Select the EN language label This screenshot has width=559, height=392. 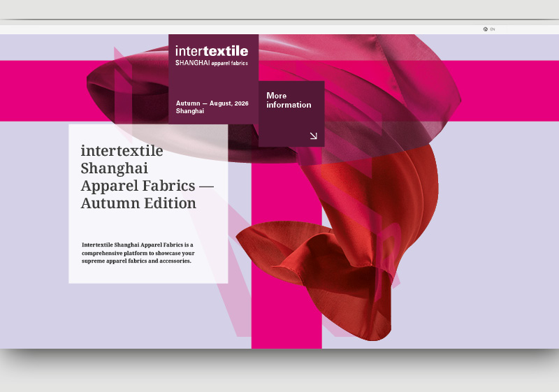[493, 29]
